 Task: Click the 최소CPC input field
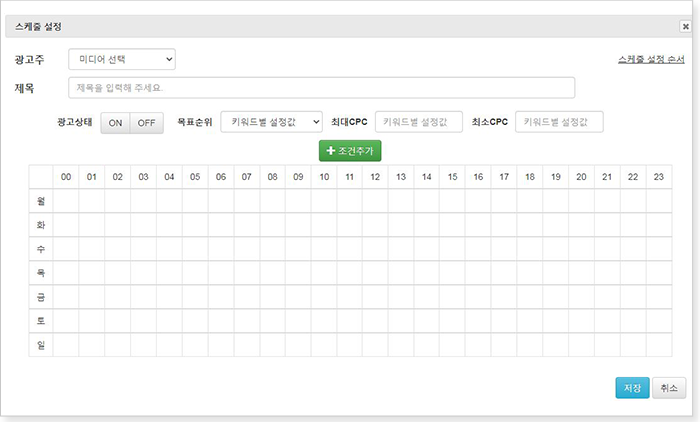click(559, 121)
